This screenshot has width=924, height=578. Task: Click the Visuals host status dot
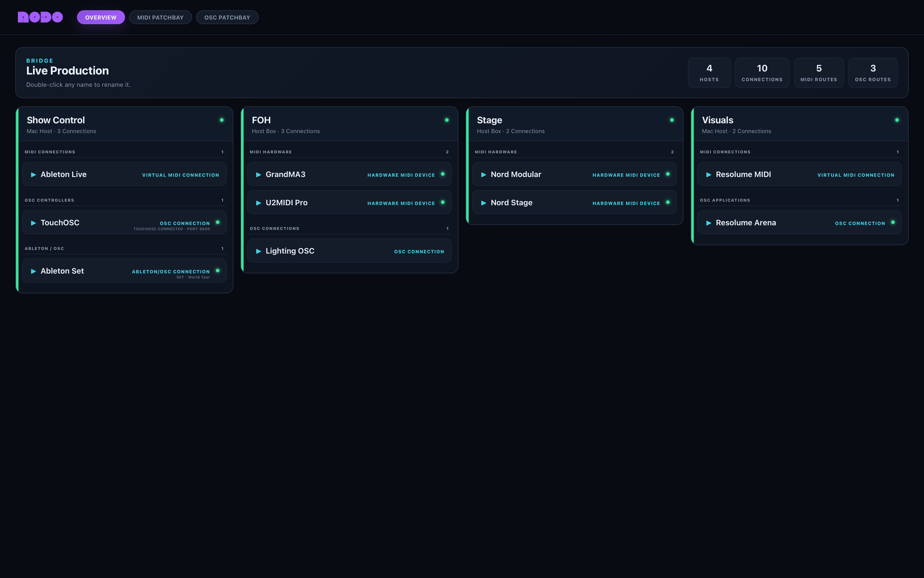tap(897, 120)
